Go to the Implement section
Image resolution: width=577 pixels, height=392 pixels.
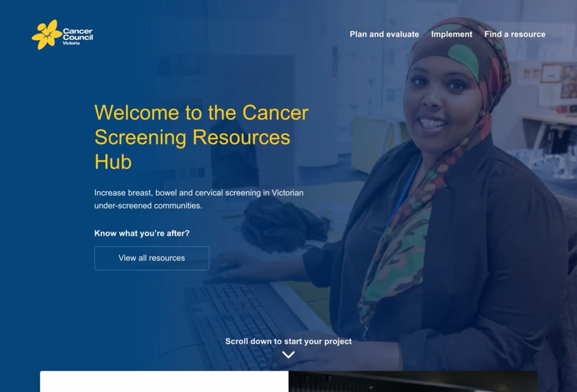click(451, 34)
